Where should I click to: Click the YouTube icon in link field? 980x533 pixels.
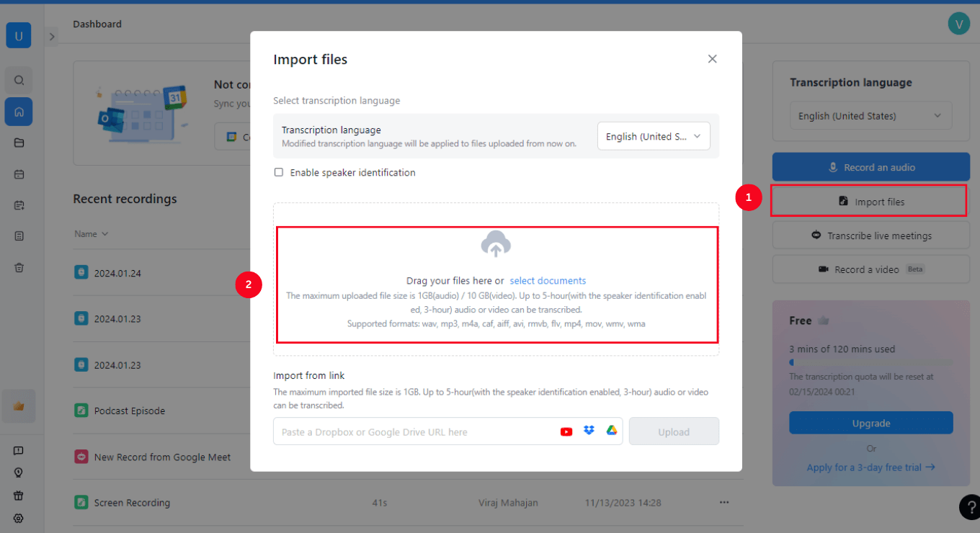click(566, 431)
